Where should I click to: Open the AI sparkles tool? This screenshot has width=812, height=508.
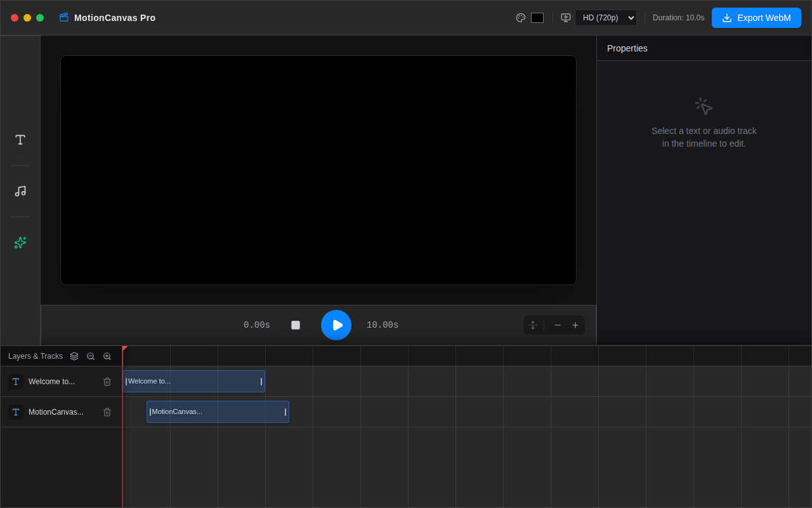coord(20,243)
